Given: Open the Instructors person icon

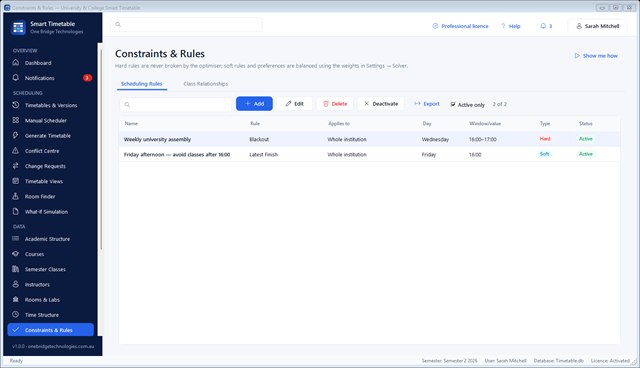Looking at the screenshot, I should coord(16,284).
